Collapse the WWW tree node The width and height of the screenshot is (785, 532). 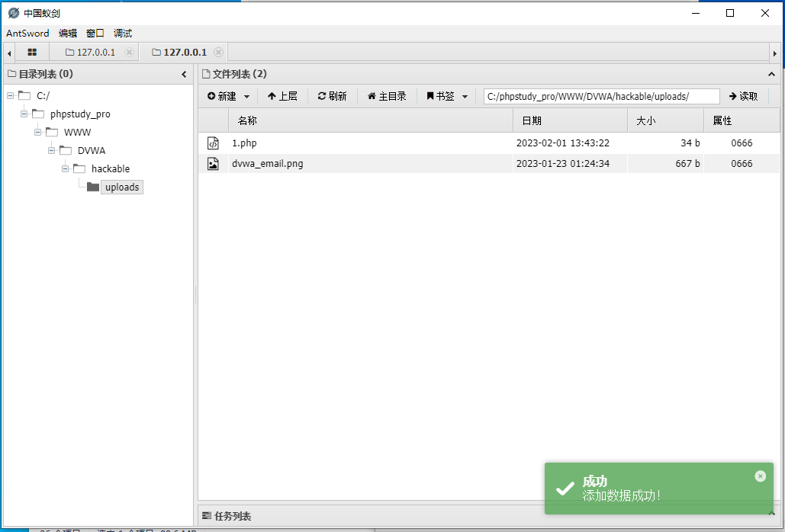pyautogui.click(x=37, y=132)
